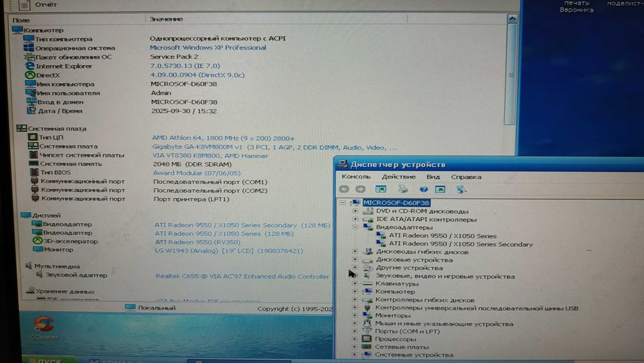The height and width of the screenshot is (363, 644).
Task: Open the Действие menu
Action: coord(399,177)
